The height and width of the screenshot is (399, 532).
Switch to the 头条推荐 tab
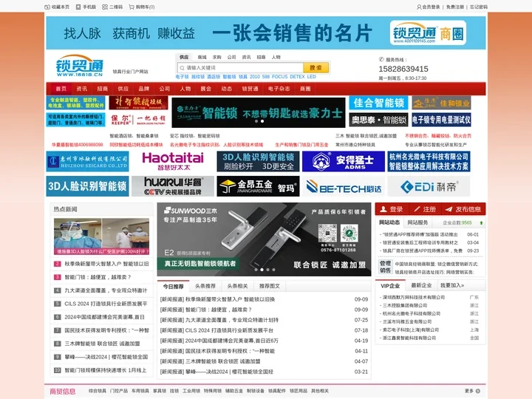tap(205, 286)
